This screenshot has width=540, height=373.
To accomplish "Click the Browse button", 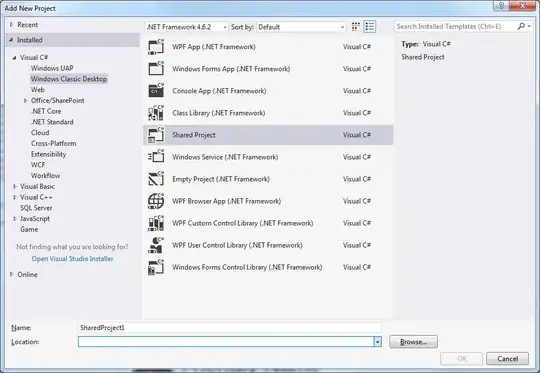I will (x=413, y=342).
